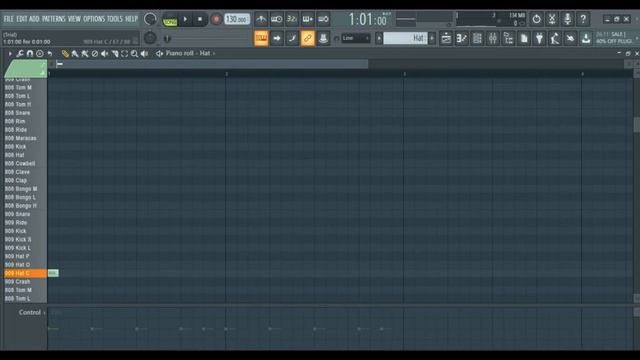
Task: Choose the Select marquee tool
Action: pos(124,53)
